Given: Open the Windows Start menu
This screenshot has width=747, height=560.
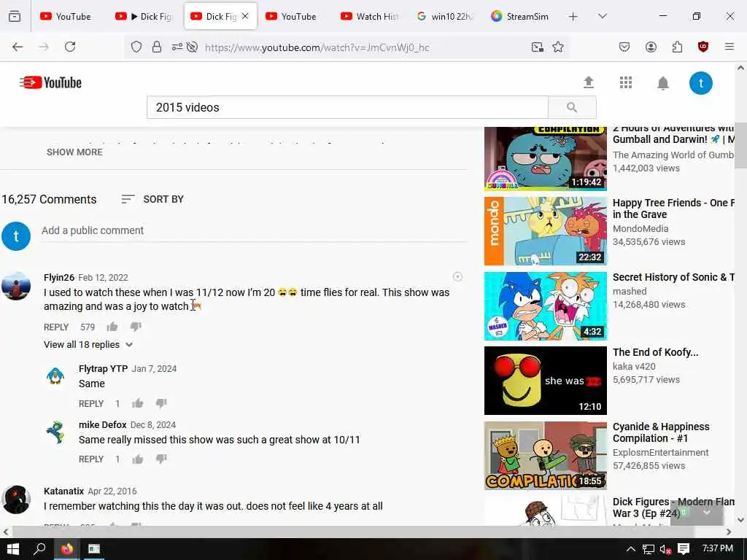Looking at the screenshot, I should coord(13,549).
